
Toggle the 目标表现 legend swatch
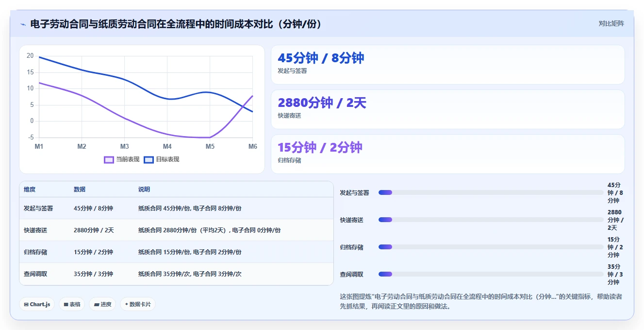149,159
